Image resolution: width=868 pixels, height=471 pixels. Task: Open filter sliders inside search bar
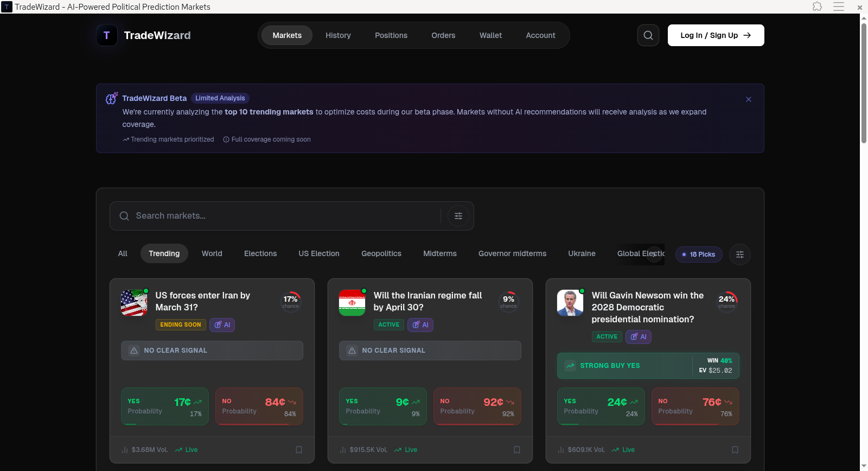point(458,216)
